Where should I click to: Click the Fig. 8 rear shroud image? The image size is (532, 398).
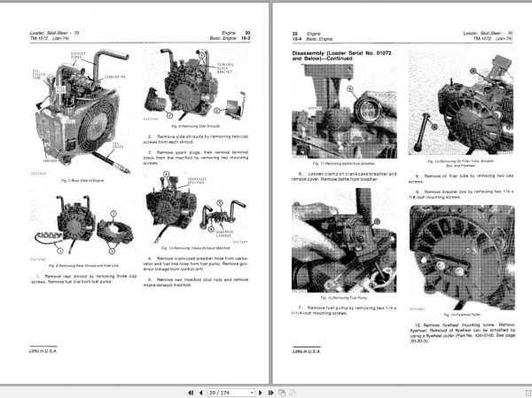click(83, 225)
